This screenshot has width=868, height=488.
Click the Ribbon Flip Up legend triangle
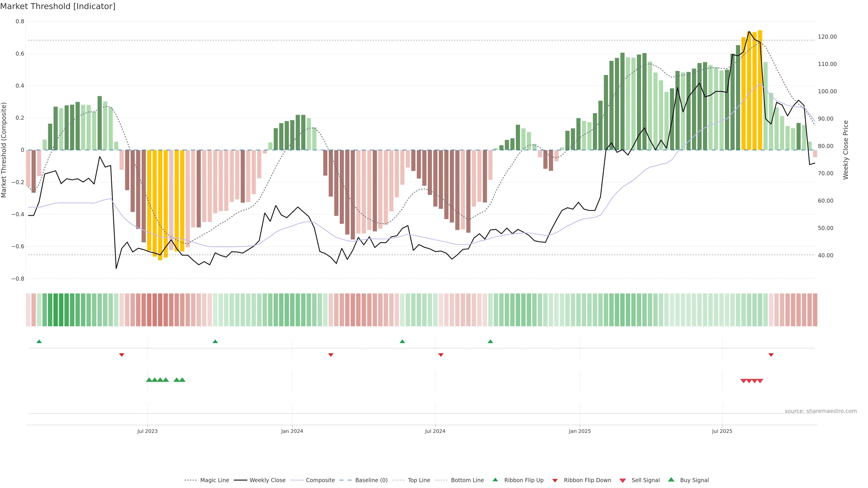pyautogui.click(x=495, y=480)
